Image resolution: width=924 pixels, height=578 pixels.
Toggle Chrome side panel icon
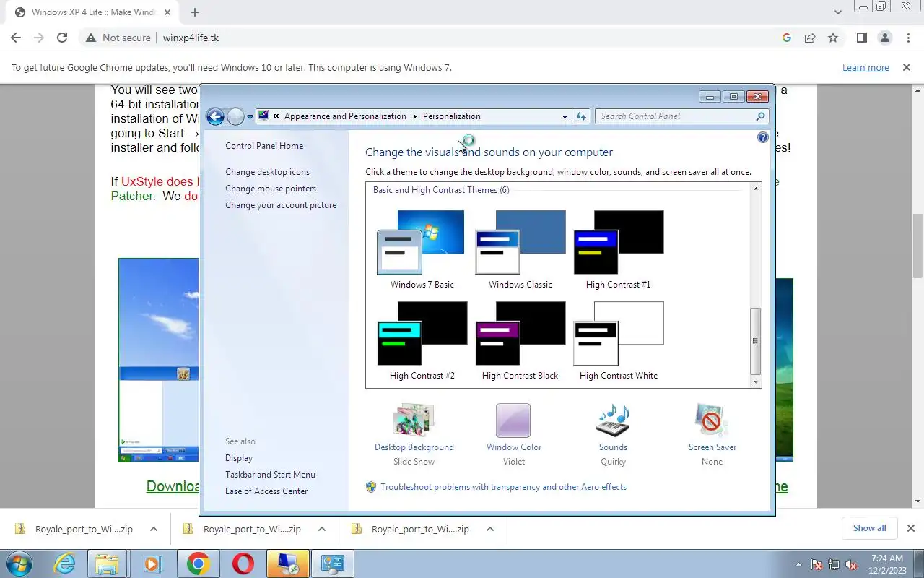point(861,38)
